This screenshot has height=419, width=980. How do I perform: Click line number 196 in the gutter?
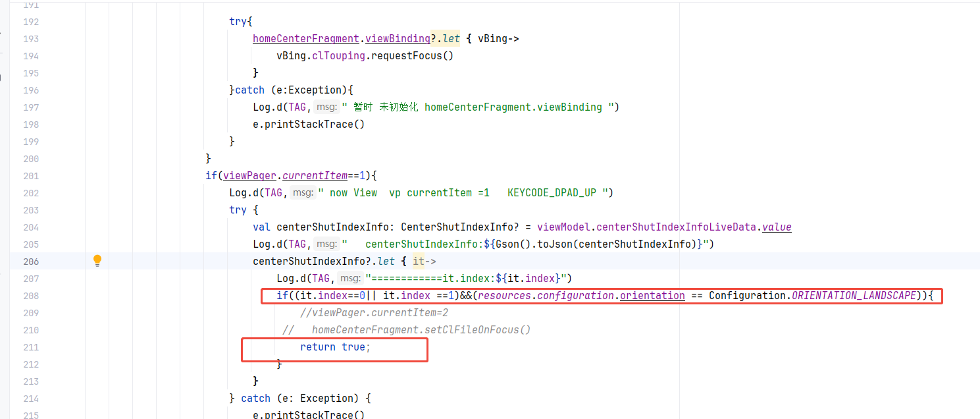point(31,90)
